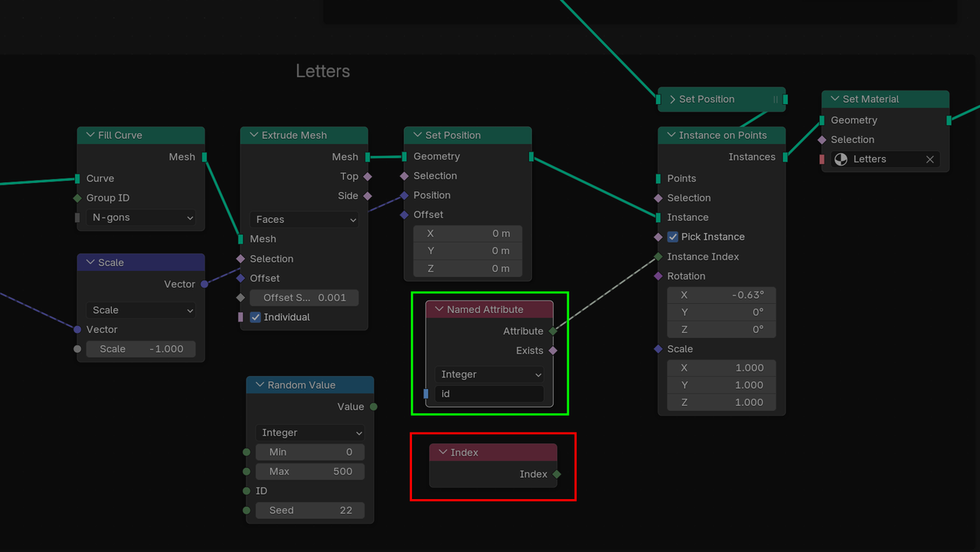Image resolution: width=980 pixels, height=552 pixels.
Task: Click the Set Position Geometry output socket
Action: (x=531, y=157)
